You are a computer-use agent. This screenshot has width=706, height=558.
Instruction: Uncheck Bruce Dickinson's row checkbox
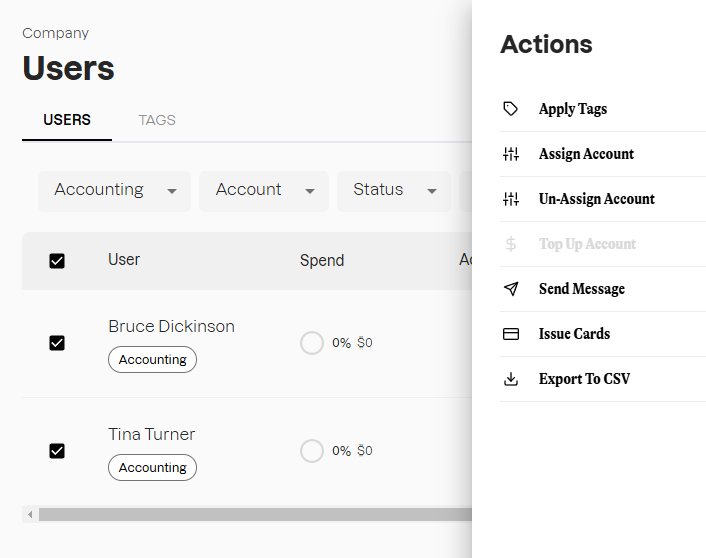57,343
